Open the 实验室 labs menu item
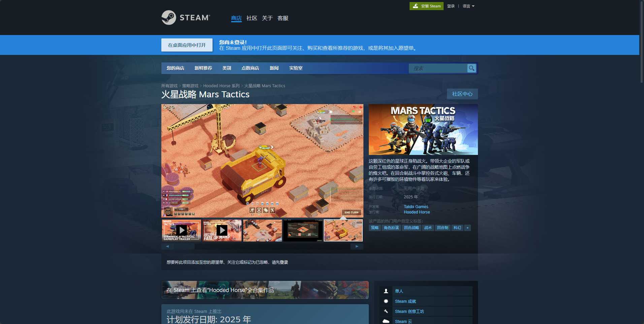 [x=296, y=68]
